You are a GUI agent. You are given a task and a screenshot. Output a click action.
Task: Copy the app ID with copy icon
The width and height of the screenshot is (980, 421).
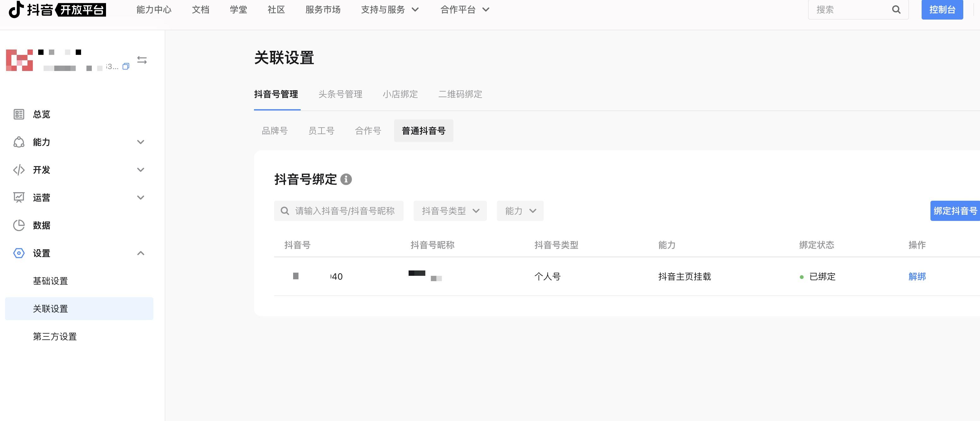[126, 67]
